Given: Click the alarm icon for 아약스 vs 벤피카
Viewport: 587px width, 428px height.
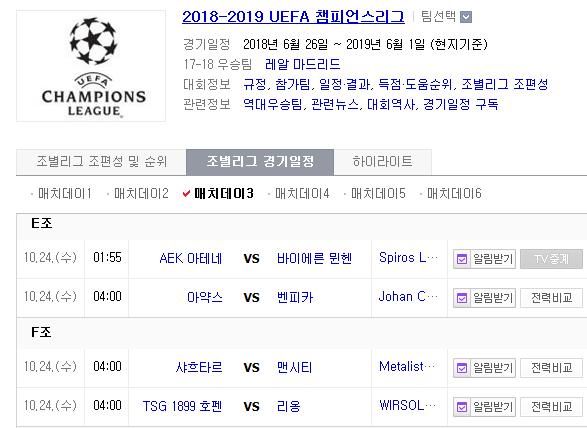Looking at the screenshot, I should click(462, 298).
